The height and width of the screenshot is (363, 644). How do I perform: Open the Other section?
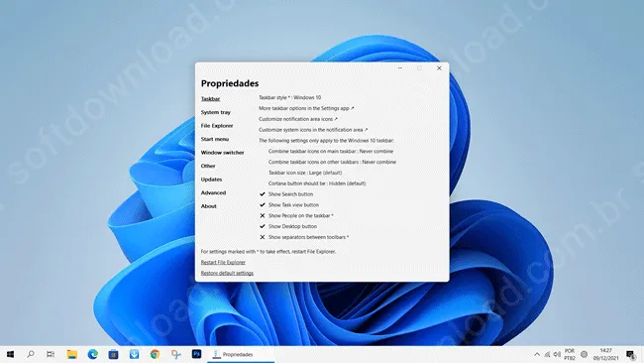pos(208,166)
